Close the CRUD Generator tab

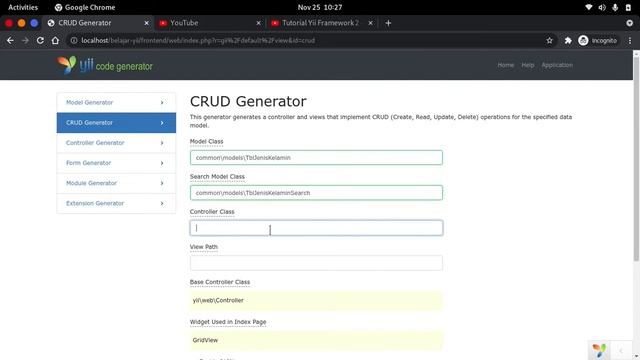click(x=147, y=23)
